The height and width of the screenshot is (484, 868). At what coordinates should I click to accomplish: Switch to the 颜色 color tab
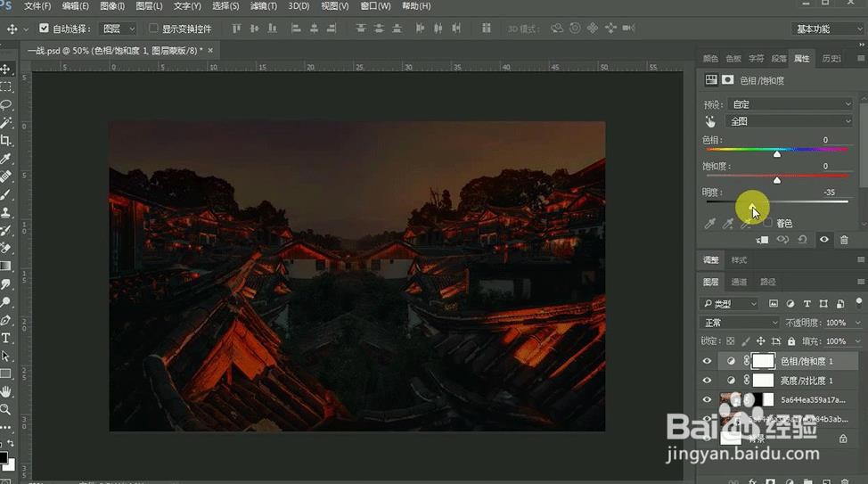pos(710,58)
